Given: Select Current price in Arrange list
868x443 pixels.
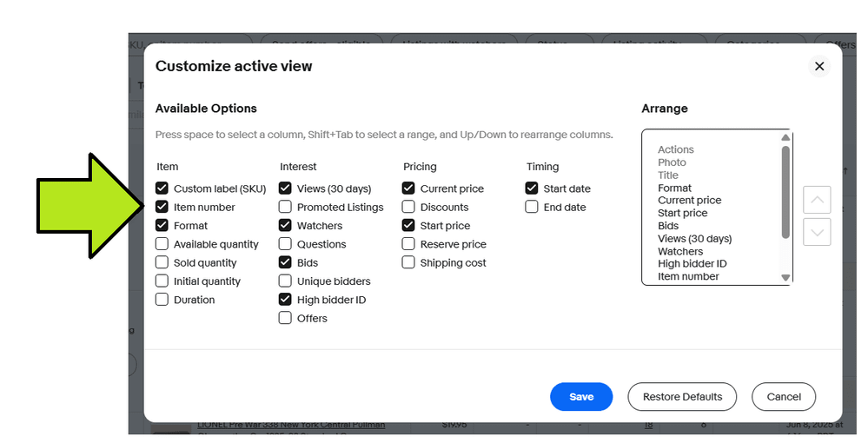Looking at the screenshot, I should 689,201.
